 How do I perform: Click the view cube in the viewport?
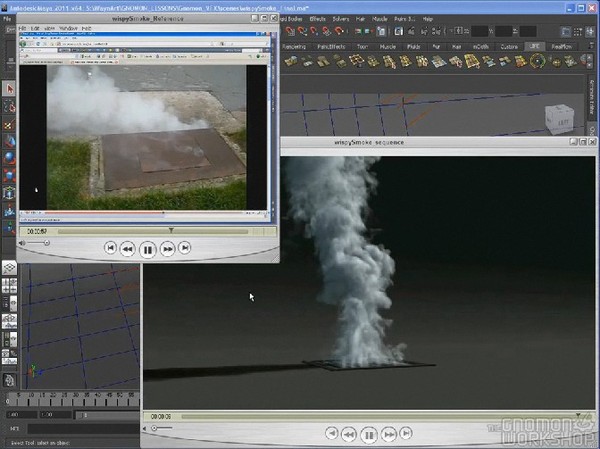tap(559, 119)
